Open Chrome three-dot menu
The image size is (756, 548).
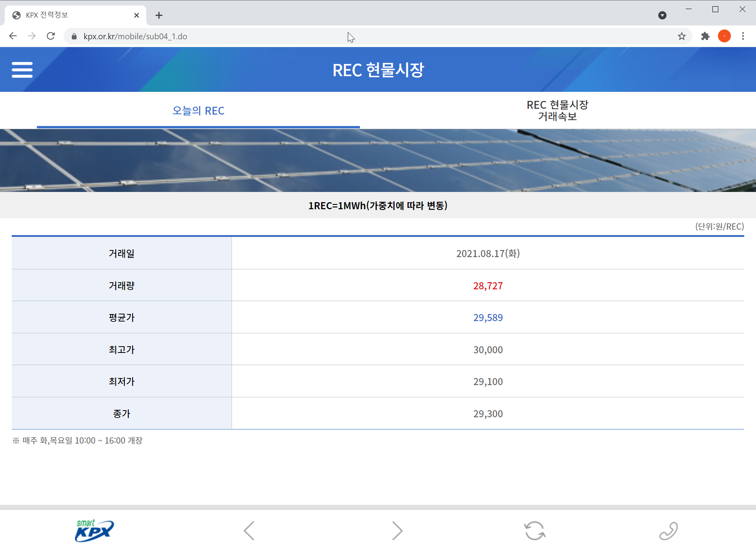pyautogui.click(x=743, y=37)
